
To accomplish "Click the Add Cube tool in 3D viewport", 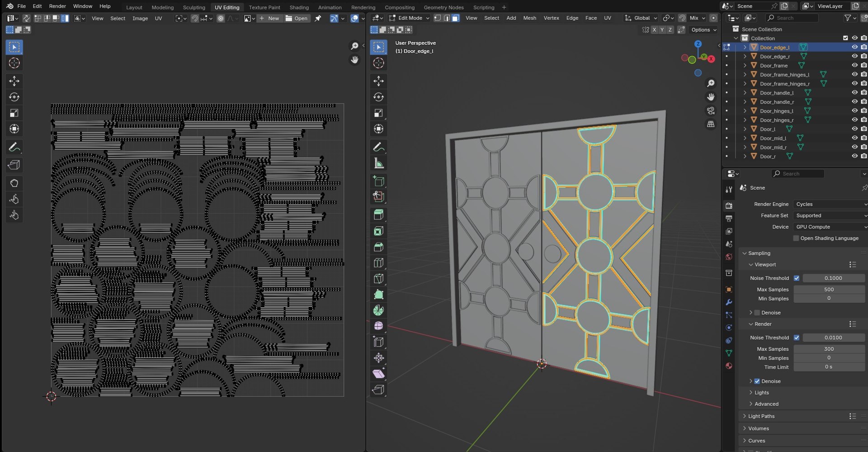I will point(379,181).
